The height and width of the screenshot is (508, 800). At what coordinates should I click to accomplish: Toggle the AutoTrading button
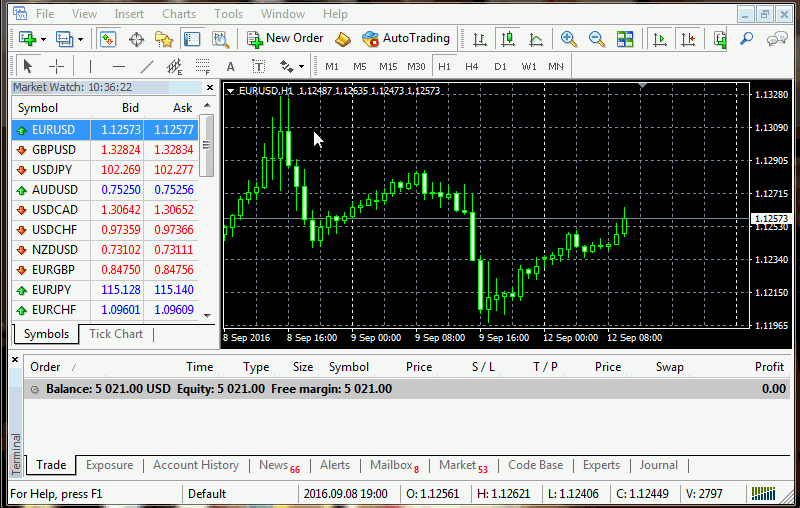point(406,39)
